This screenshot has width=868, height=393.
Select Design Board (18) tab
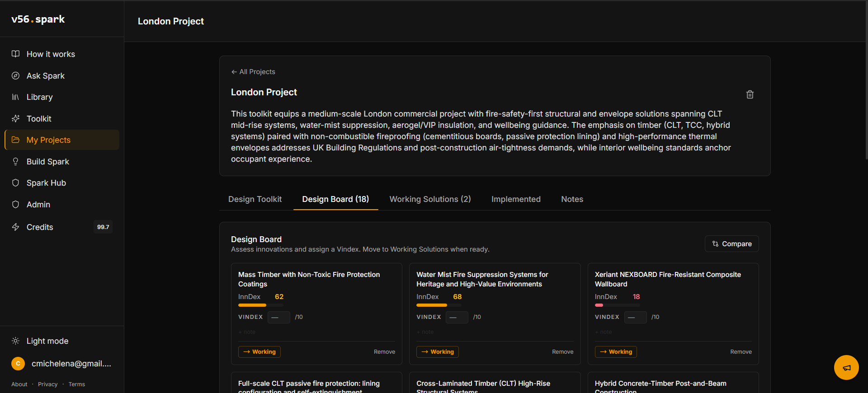coord(335,199)
